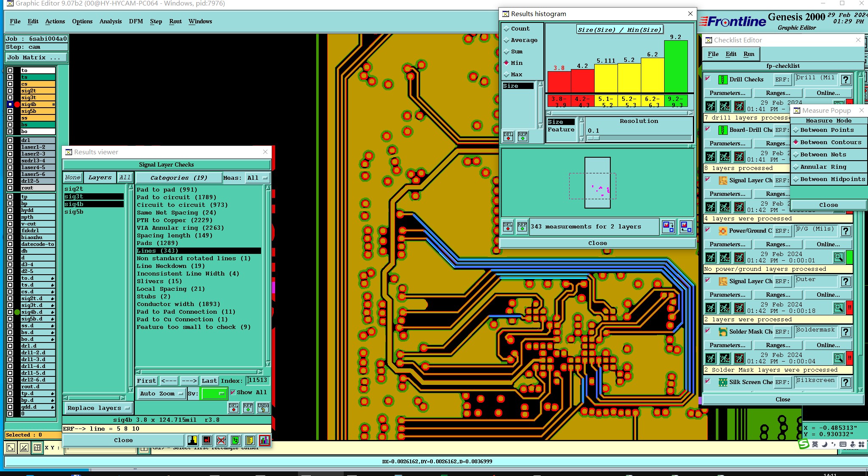Click DEL icon beside measurements count

point(507,227)
